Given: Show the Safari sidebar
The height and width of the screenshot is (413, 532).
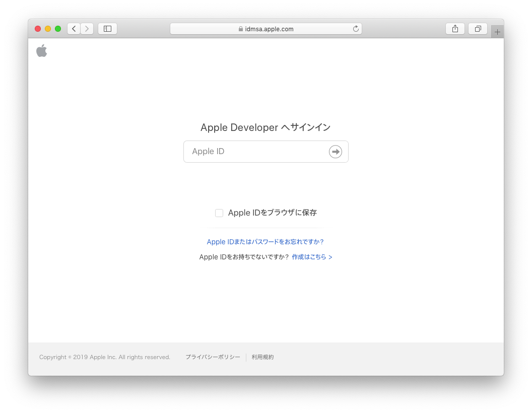Looking at the screenshot, I should click(x=107, y=29).
